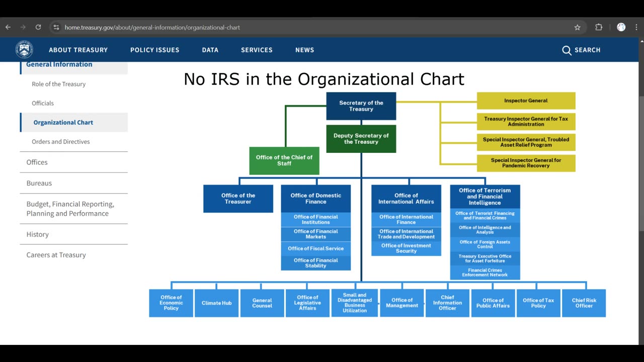Click Office of Intelligence and Analysis entry

point(485,230)
